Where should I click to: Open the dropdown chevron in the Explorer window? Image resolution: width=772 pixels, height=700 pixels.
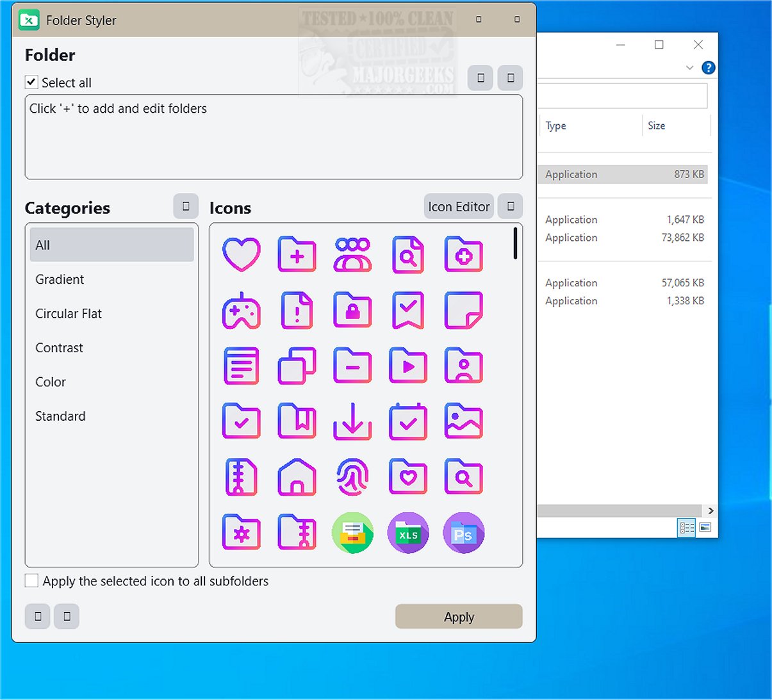point(690,67)
